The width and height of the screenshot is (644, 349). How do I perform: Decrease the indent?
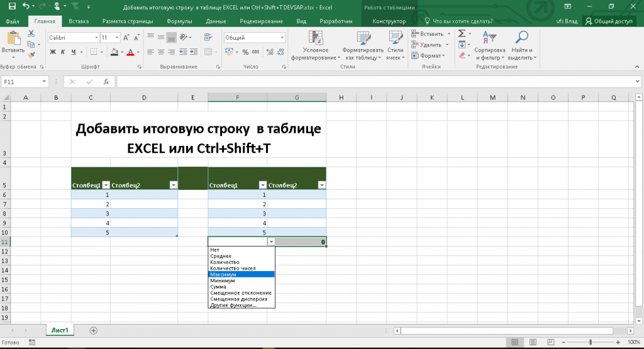(x=183, y=52)
